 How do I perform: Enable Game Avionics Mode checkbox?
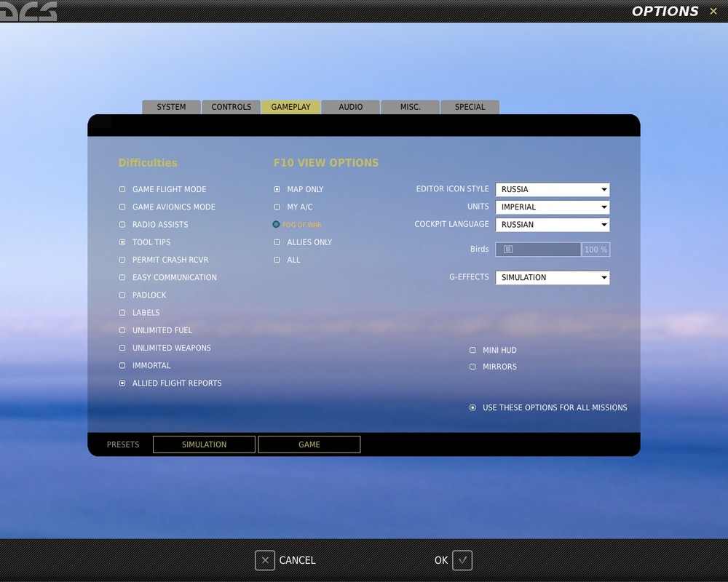point(122,207)
